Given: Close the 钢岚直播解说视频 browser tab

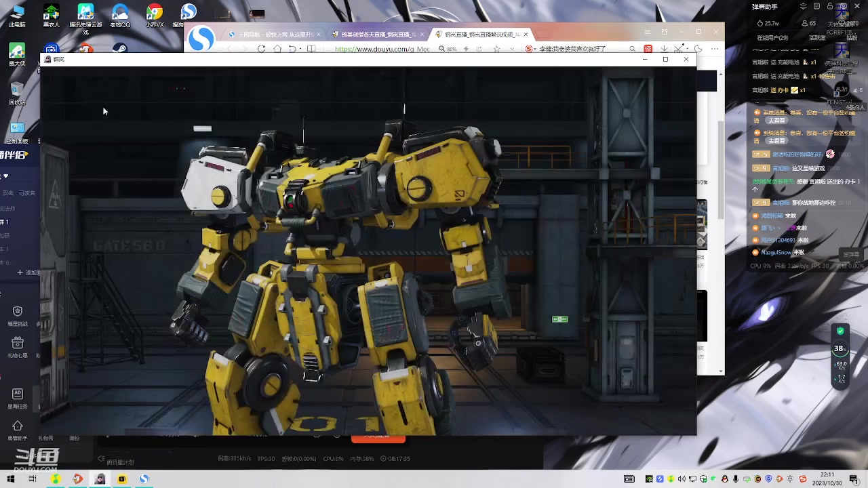Looking at the screenshot, I should (526, 34).
